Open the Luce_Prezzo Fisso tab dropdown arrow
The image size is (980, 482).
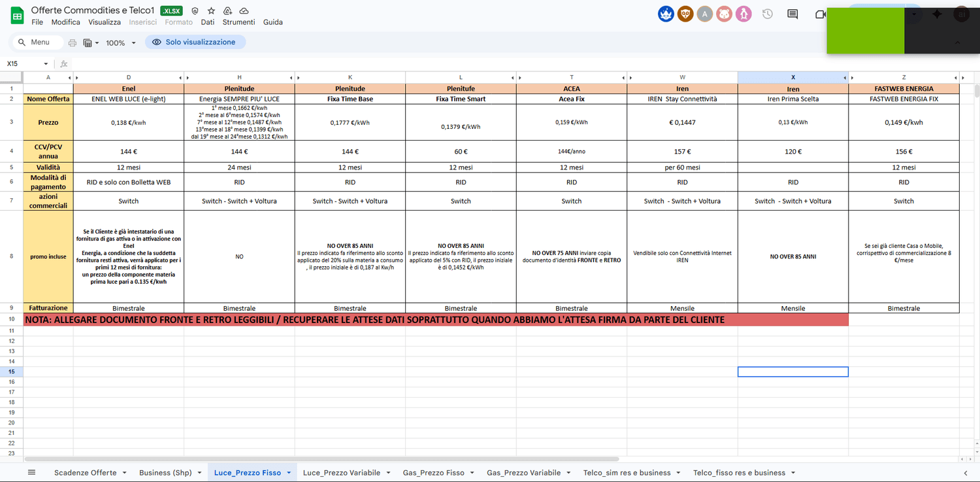point(288,473)
